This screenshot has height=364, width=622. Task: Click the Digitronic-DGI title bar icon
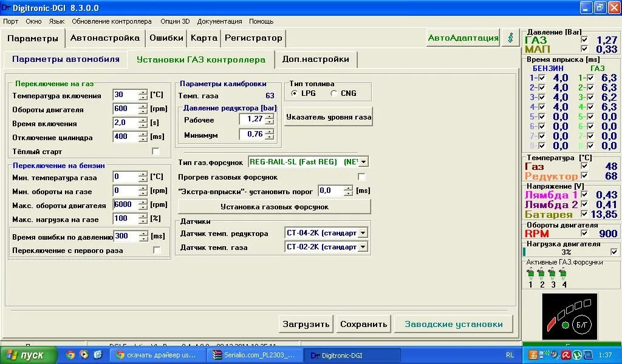tap(5, 8)
